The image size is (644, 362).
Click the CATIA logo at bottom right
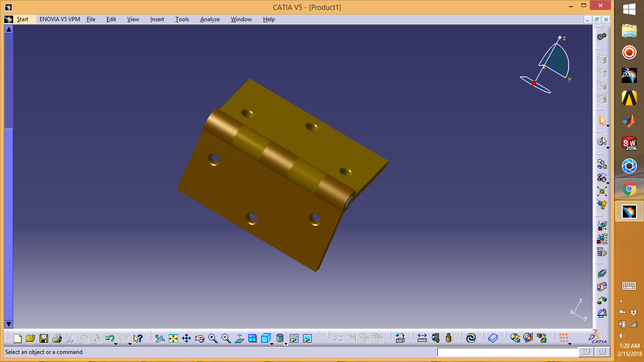click(597, 337)
